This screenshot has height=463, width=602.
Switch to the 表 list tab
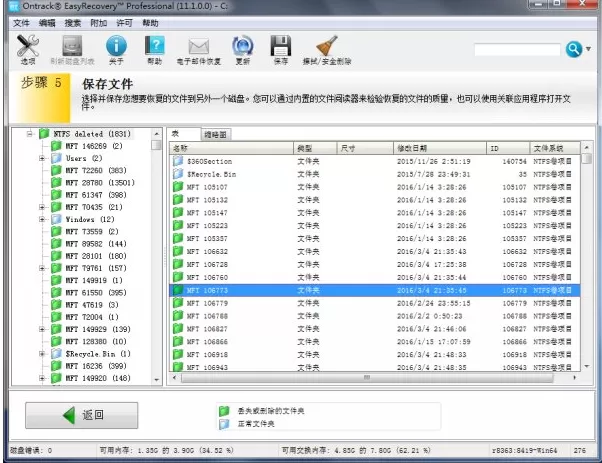[x=184, y=134]
